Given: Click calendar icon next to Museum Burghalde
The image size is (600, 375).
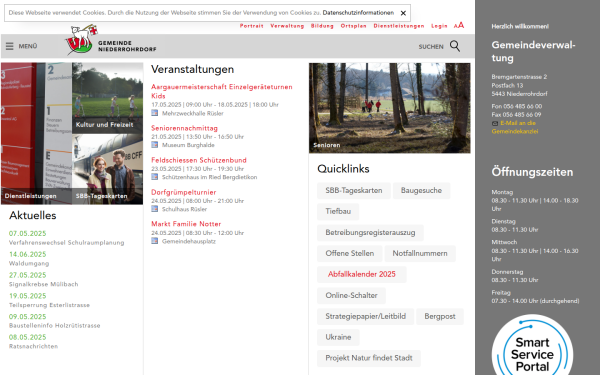Looking at the screenshot, I should point(155,145).
